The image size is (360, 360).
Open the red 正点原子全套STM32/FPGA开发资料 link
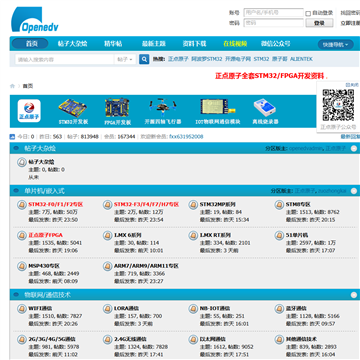[x=271, y=76]
